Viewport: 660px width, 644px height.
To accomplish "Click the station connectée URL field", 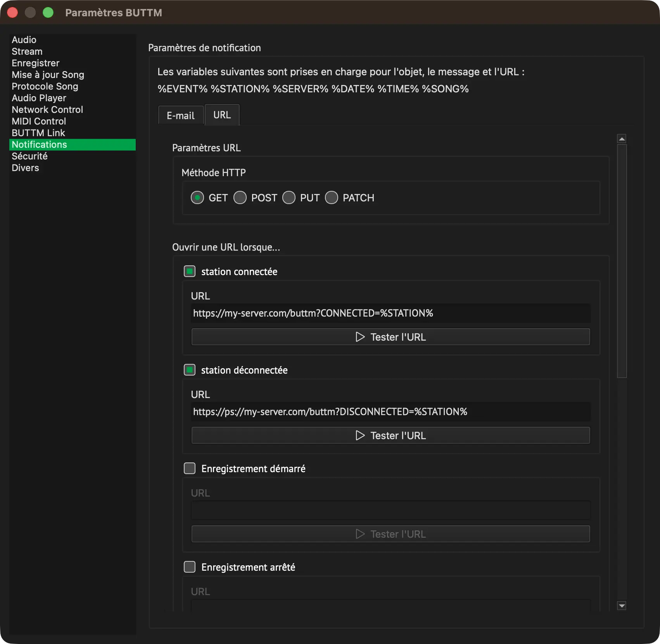I will 391,313.
